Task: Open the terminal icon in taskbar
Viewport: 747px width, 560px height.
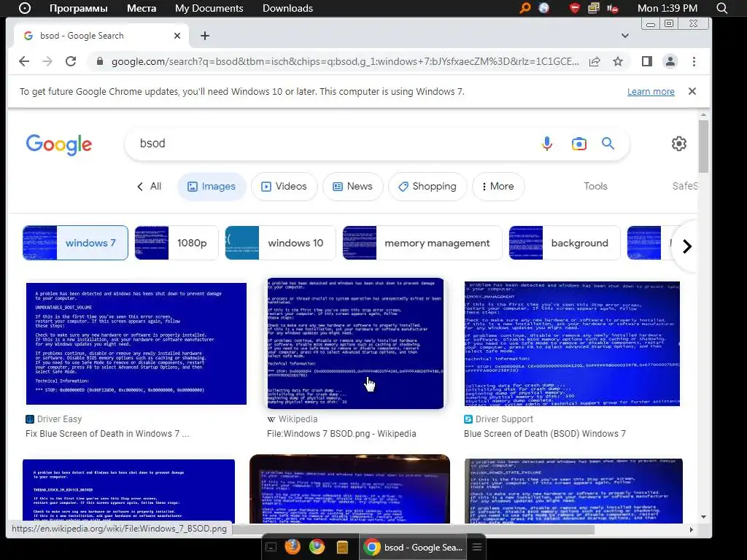Action: pos(271,547)
